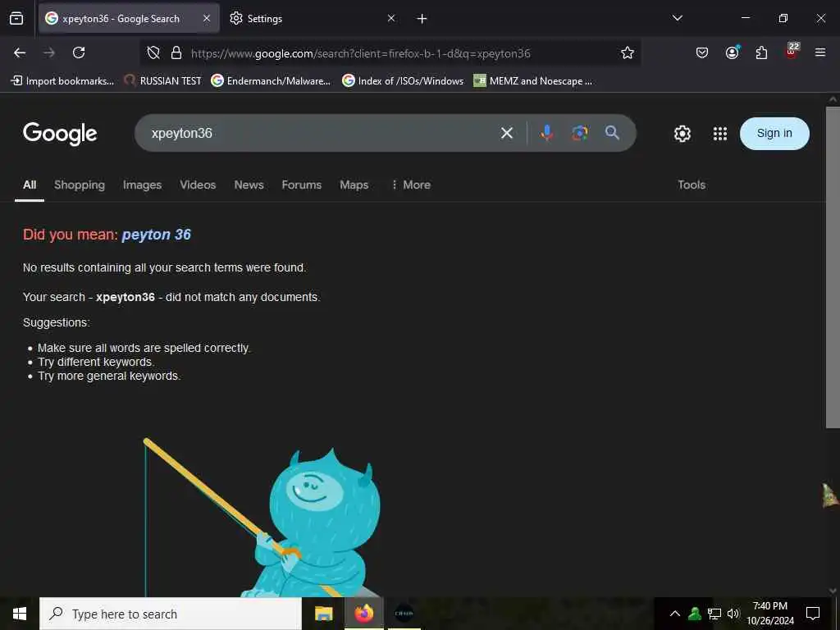
Task: Open the dark circular taskbar app
Action: click(404, 614)
